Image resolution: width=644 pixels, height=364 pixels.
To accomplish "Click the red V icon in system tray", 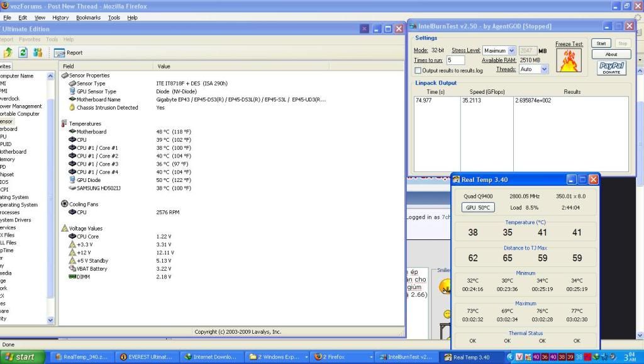I will (x=519, y=357).
